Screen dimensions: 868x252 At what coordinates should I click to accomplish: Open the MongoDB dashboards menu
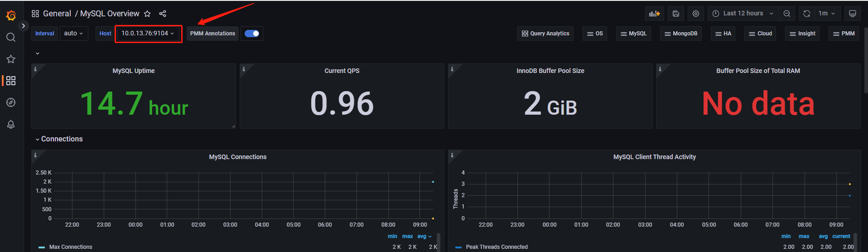[680, 34]
